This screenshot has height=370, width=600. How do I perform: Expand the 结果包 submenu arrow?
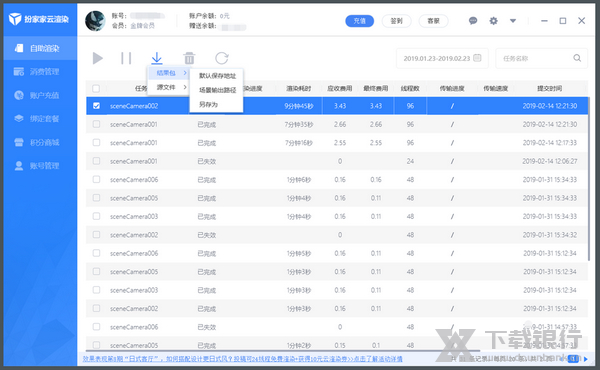(185, 73)
